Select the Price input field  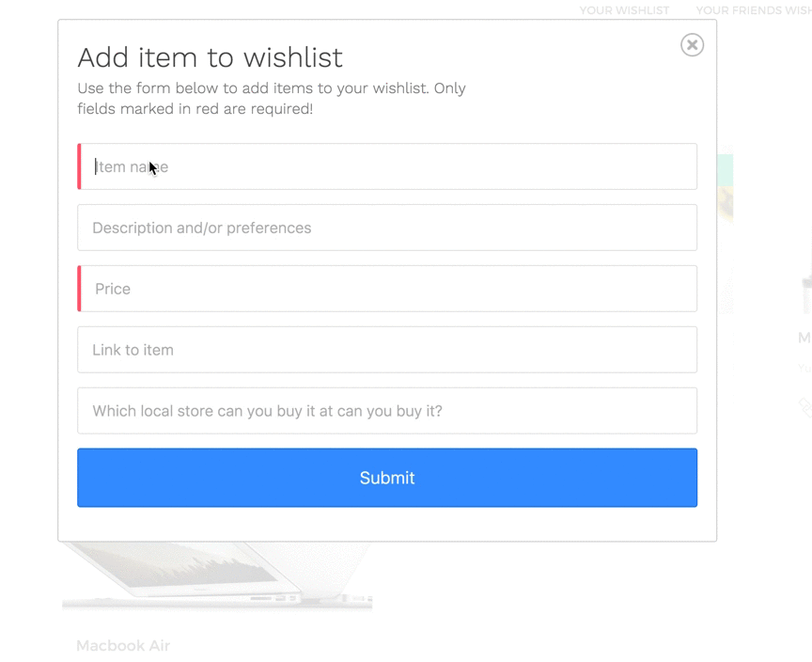[389, 289]
